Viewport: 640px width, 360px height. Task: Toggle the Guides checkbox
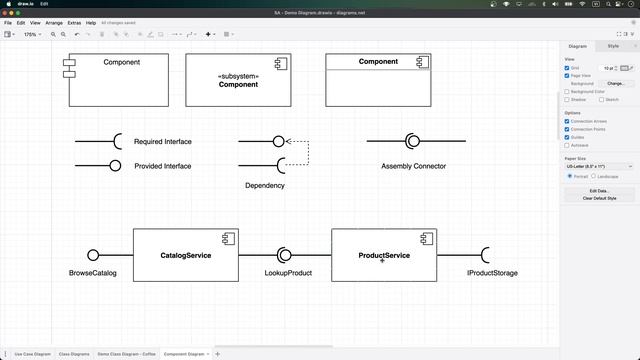[x=567, y=137]
